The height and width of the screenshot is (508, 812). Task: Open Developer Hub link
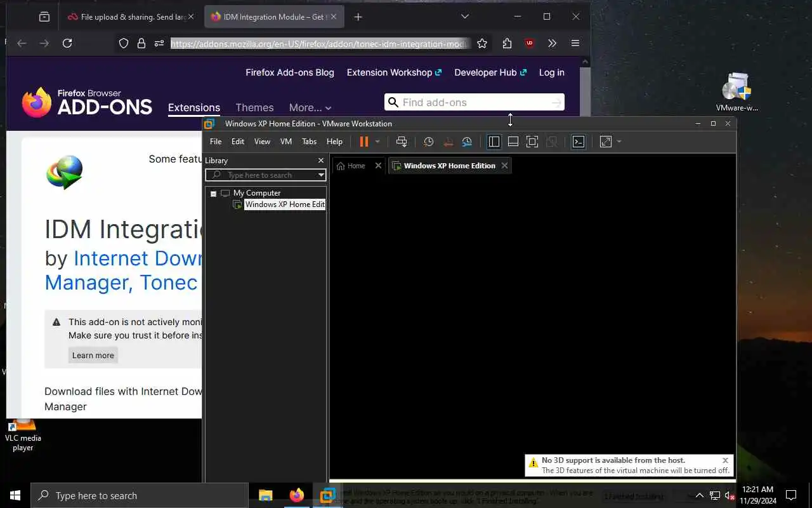click(x=490, y=72)
